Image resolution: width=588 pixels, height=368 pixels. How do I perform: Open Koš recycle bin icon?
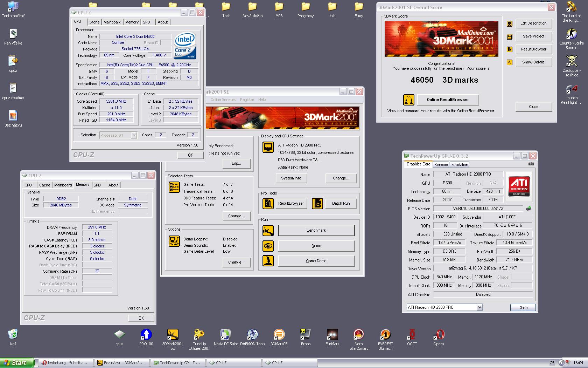click(x=13, y=337)
